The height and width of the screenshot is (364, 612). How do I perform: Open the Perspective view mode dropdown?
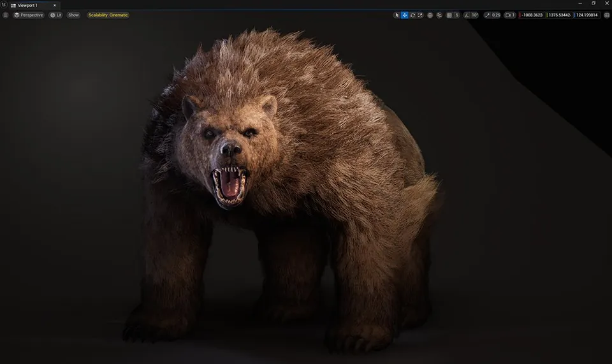pos(29,15)
